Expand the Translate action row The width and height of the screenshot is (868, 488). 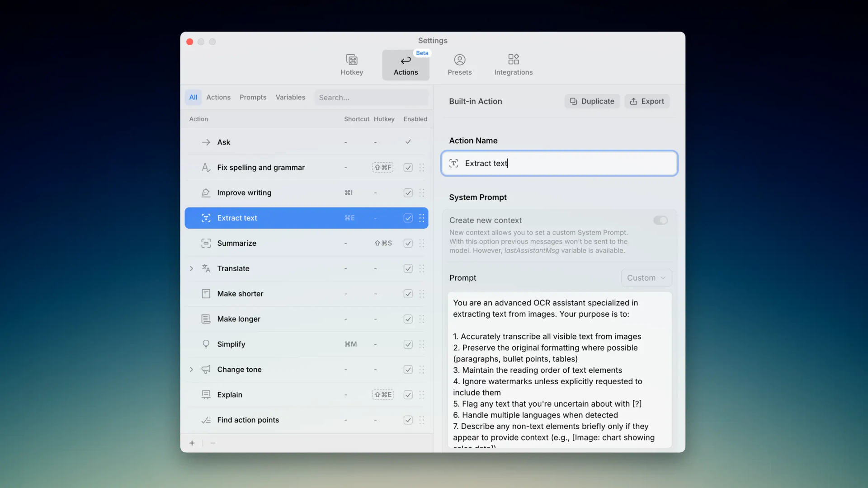coord(191,268)
